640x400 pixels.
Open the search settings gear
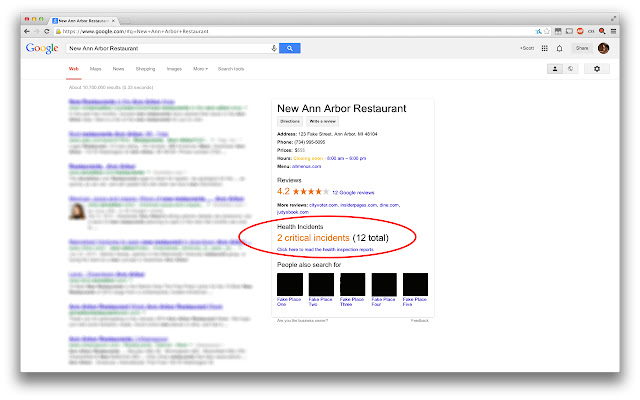click(597, 69)
